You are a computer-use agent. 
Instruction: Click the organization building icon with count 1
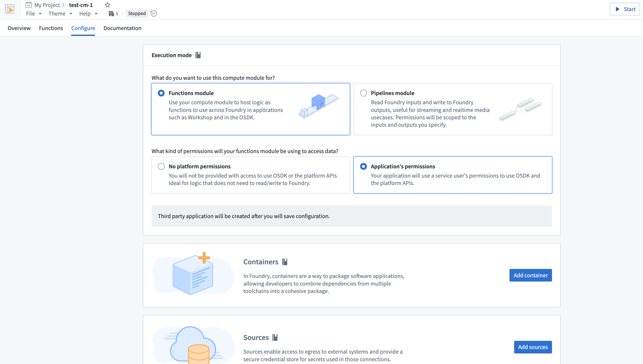[111, 13]
